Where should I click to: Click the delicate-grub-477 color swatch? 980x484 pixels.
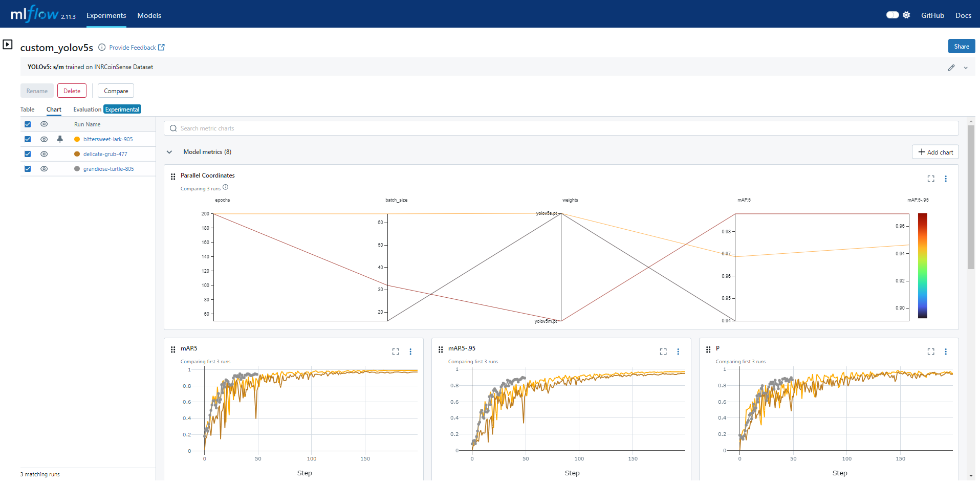(77, 154)
